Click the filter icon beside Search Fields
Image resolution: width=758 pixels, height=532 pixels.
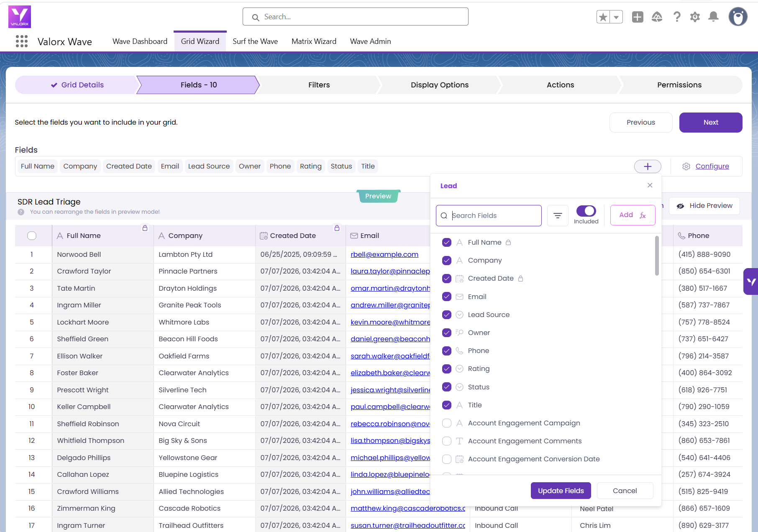pyautogui.click(x=558, y=216)
